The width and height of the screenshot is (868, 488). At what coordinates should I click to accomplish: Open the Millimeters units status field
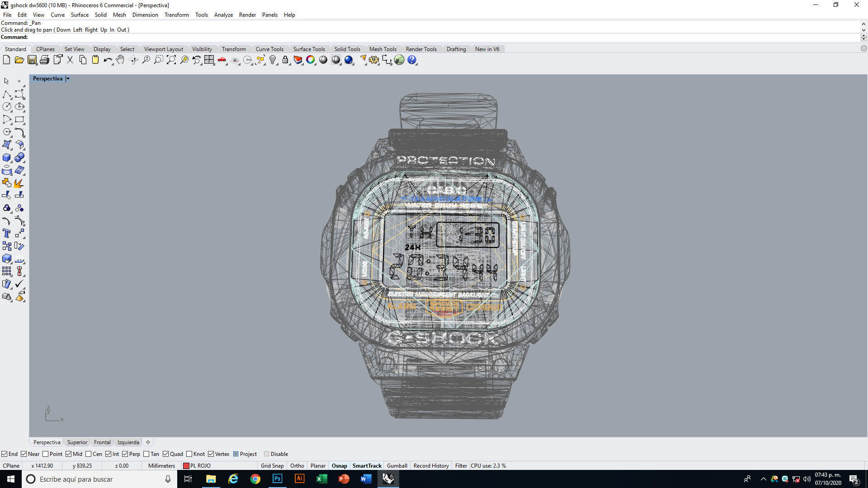(161, 466)
